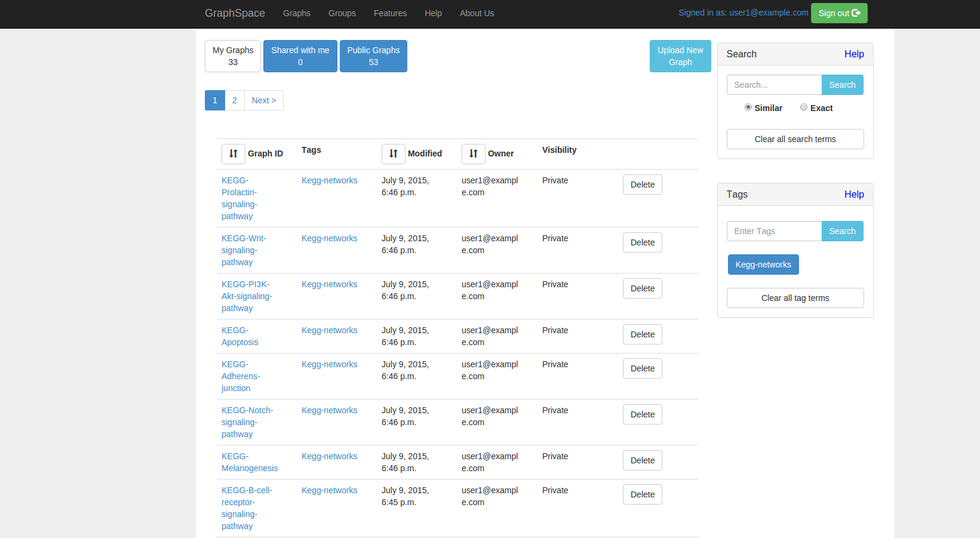Switch to the Public Graphs tab
The image size is (980, 538).
(x=373, y=56)
